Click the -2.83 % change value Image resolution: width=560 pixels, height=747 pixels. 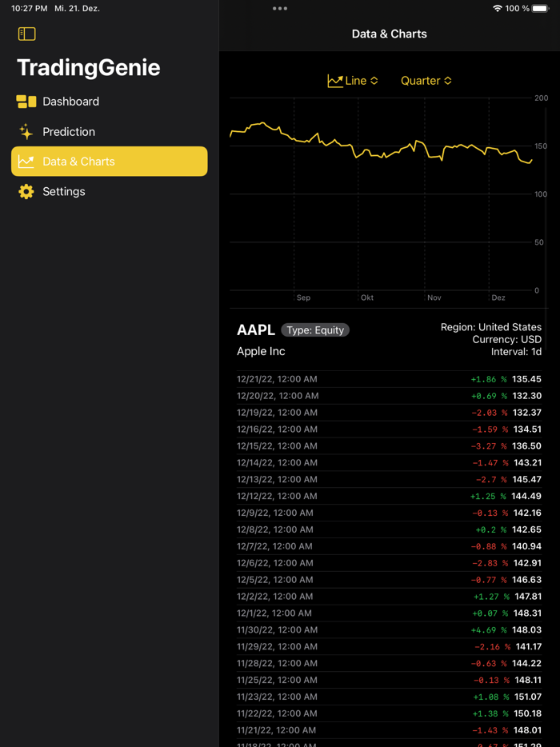(x=490, y=562)
